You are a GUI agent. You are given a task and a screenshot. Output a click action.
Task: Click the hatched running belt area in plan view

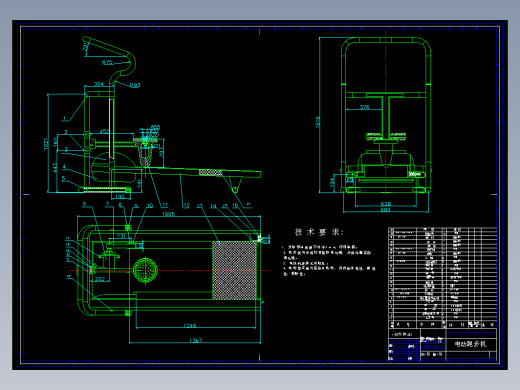(x=234, y=270)
